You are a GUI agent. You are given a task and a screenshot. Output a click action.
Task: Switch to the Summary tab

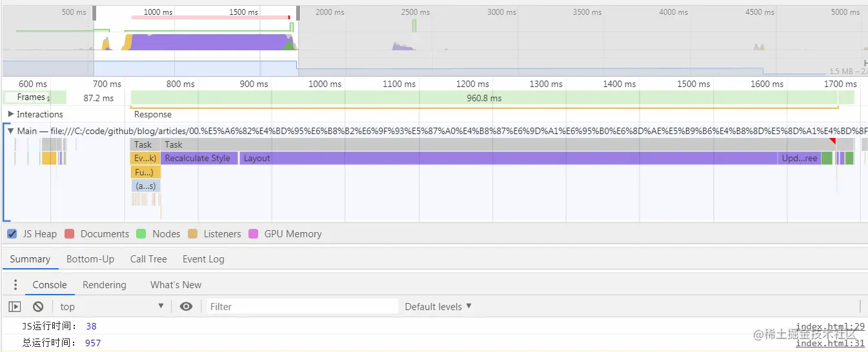pos(30,259)
